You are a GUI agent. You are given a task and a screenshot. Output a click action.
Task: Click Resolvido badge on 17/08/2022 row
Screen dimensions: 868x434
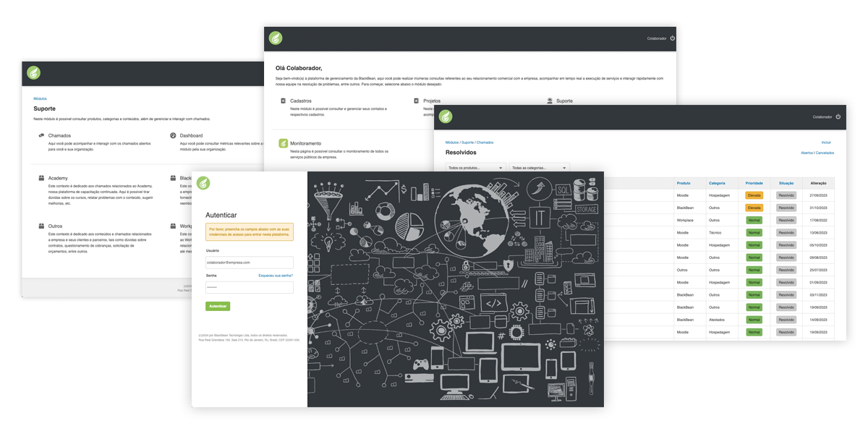(x=786, y=220)
